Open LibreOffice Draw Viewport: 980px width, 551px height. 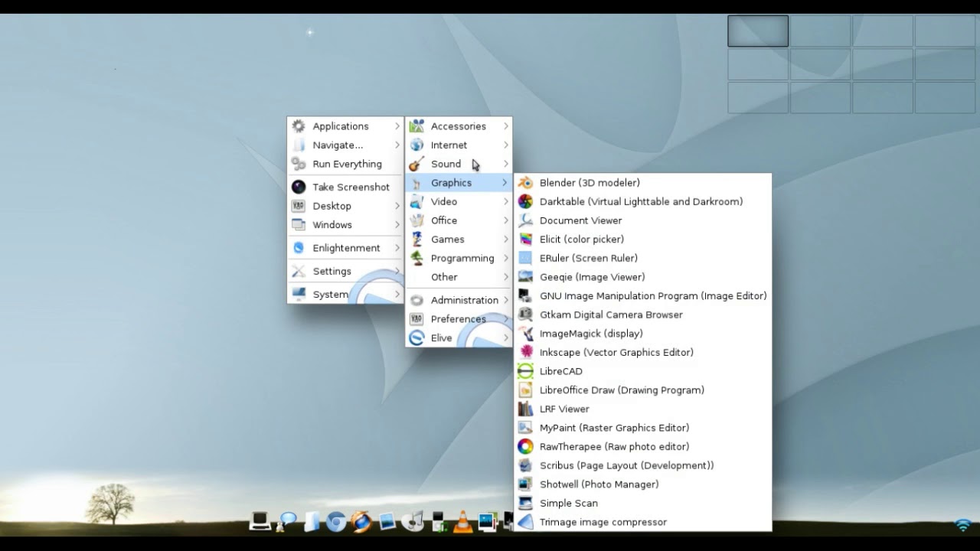click(x=642, y=390)
